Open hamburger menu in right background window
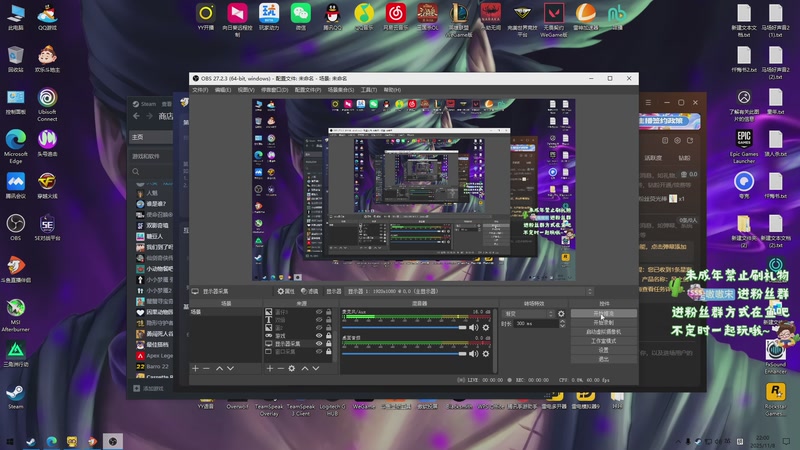This screenshot has width=800, height=450. (x=648, y=103)
